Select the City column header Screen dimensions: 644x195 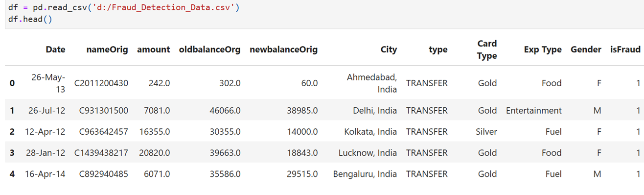tap(389, 49)
